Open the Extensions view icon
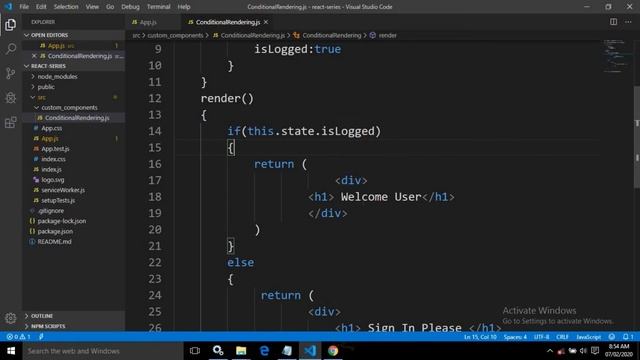 pyautogui.click(x=11, y=122)
